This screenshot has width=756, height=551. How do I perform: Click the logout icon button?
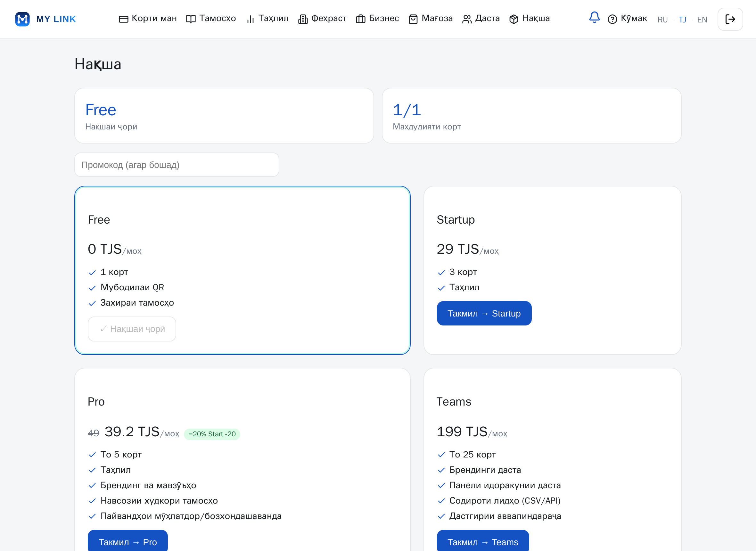pos(730,19)
